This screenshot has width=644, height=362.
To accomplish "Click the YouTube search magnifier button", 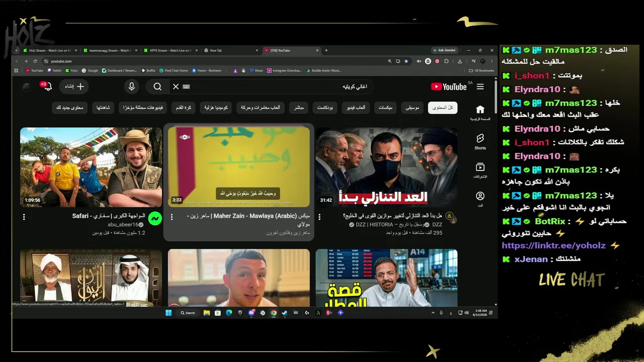I will click(157, 86).
